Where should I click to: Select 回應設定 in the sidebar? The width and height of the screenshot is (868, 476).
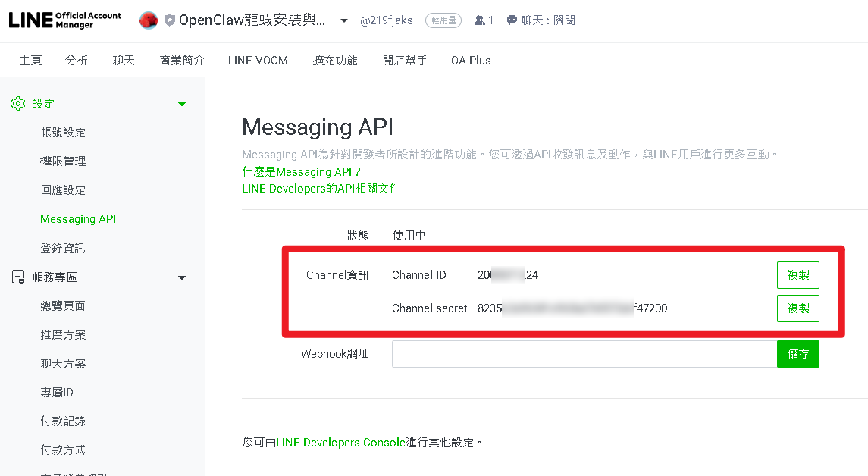tap(63, 190)
